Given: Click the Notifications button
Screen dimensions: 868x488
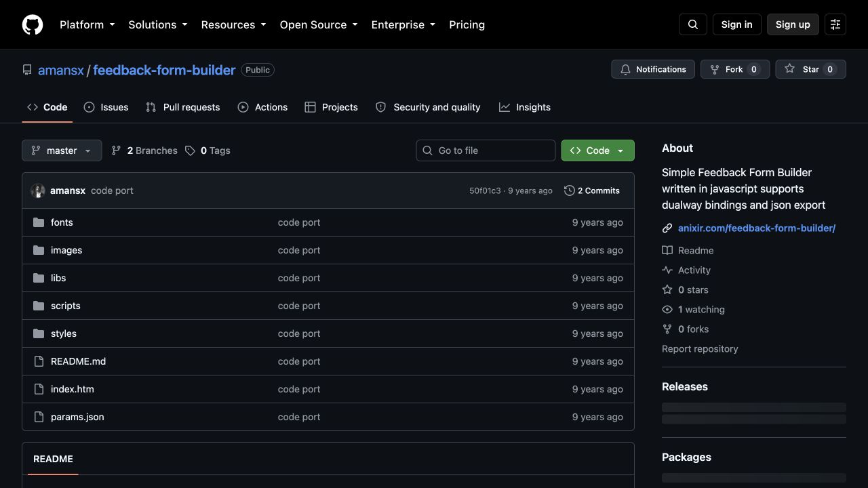Looking at the screenshot, I should [x=653, y=69].
